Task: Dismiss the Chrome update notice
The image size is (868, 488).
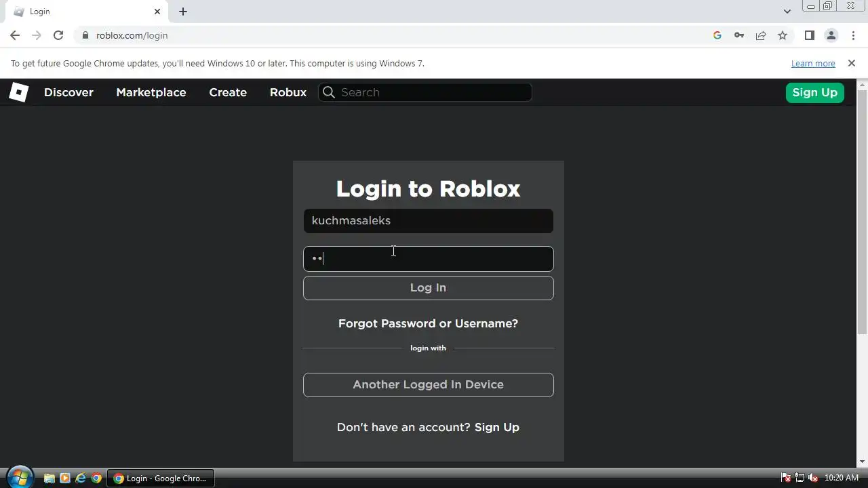Action: pos(852,63)
